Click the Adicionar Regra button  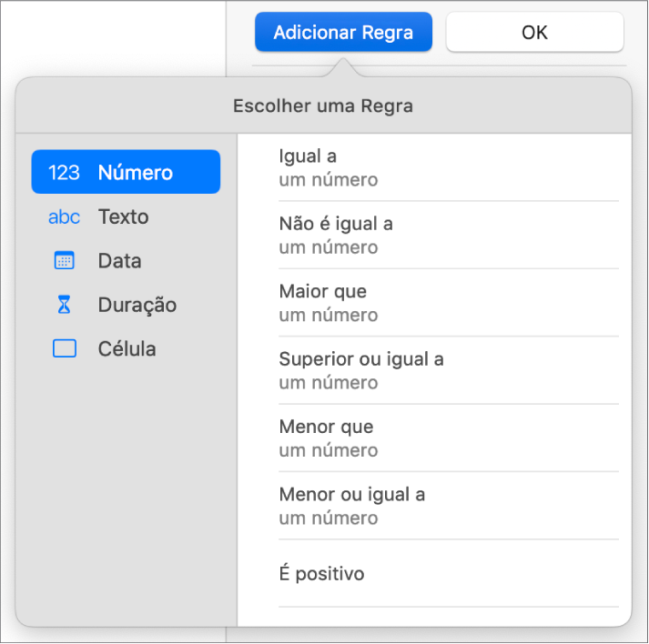point(343,32)
